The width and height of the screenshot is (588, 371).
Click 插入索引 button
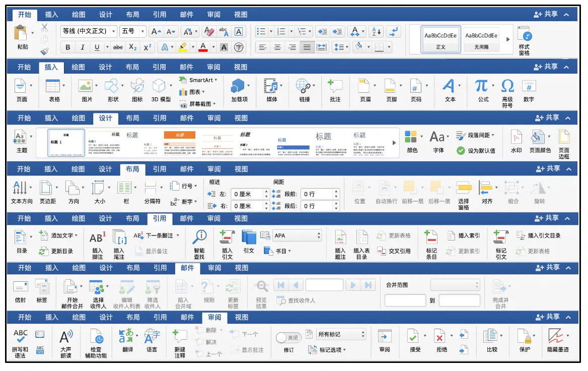pos(464,235)
